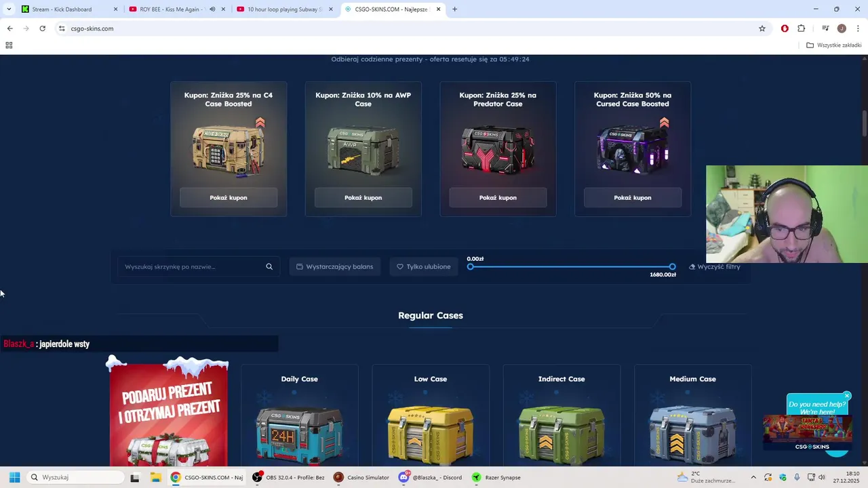Viewport: 868px width, 488px height.
Task: Show coupon for Predator Case
Action: pos(498,198)
